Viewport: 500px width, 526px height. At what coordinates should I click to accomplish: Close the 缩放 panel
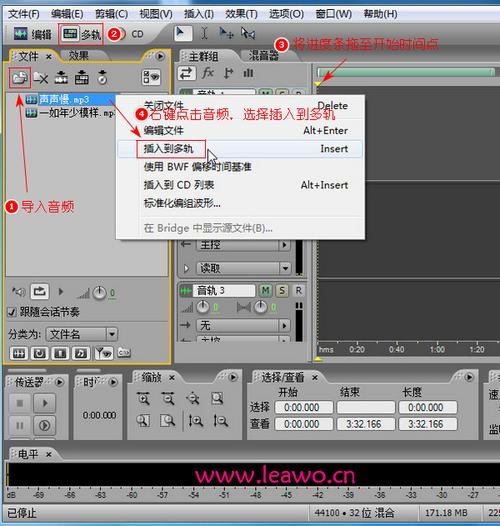pyautogui.click(x=171, y=378)
